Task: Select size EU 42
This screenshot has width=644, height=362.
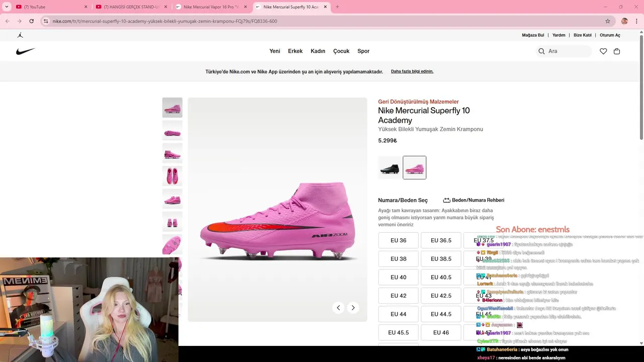Action: (398, 296)
